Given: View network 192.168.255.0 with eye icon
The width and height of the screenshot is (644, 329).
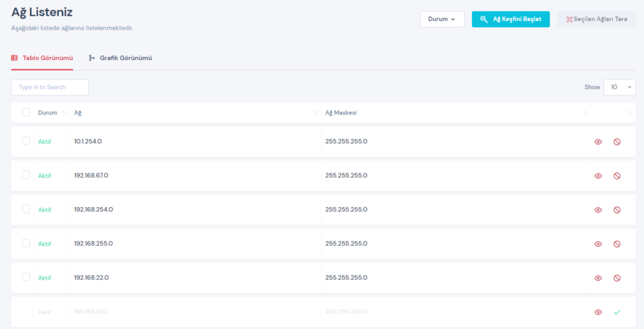Looking at the screenshot, I should 598,244.
